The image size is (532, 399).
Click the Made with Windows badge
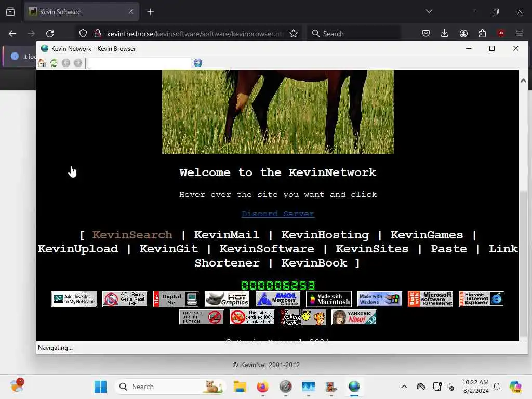(x=380, y=299)
